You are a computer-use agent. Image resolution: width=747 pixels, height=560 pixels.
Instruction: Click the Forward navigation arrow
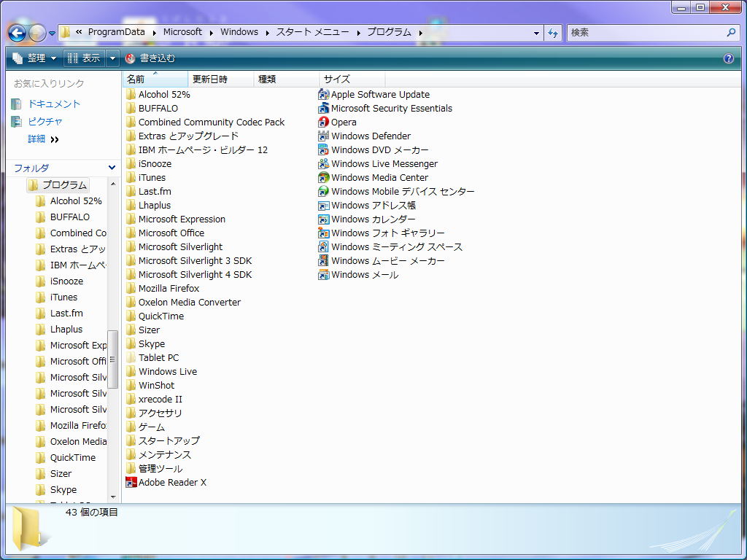[x=38, y=33]
